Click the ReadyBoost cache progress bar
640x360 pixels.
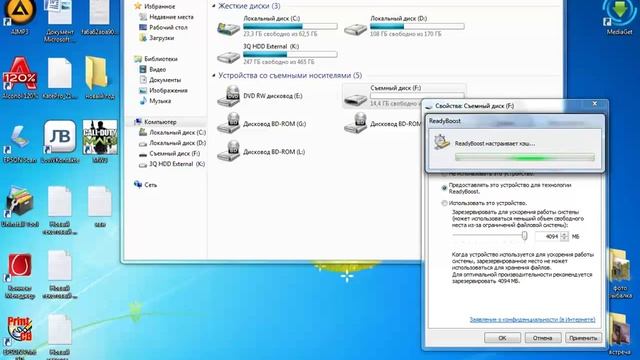point(524,158)
